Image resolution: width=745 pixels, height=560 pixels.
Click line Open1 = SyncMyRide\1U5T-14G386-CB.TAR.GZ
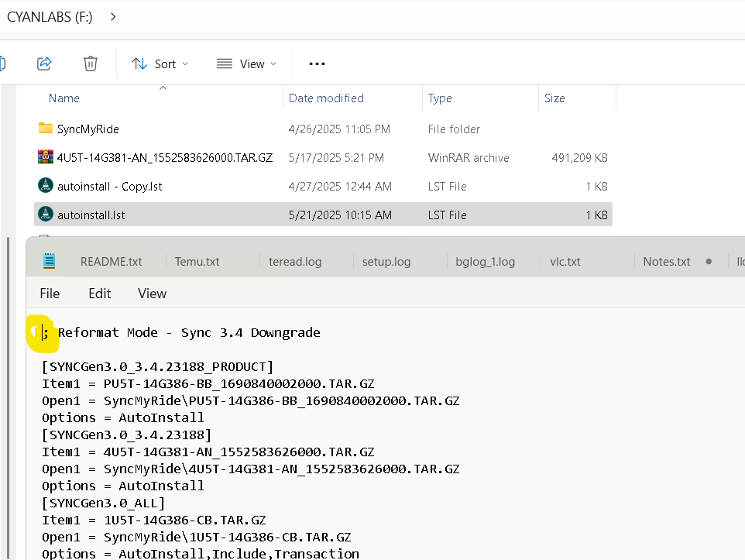pyautogui.click(x=196, y=538)
